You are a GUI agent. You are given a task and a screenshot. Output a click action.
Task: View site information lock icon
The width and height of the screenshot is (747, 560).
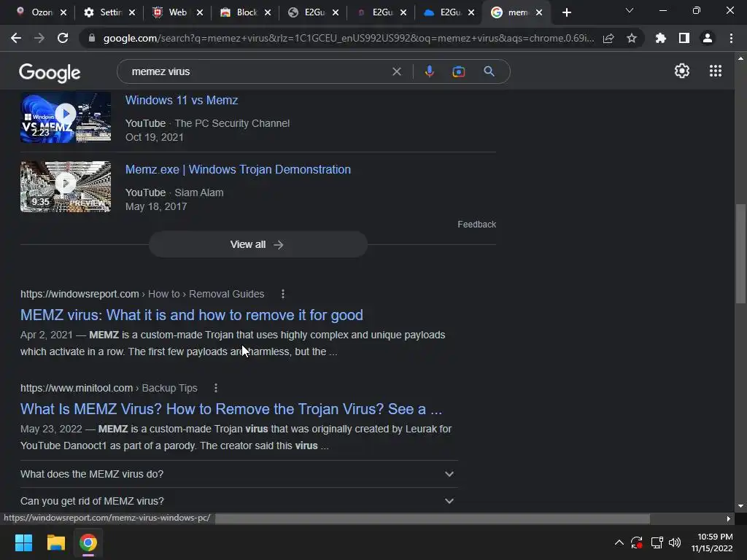click(91, 38)
